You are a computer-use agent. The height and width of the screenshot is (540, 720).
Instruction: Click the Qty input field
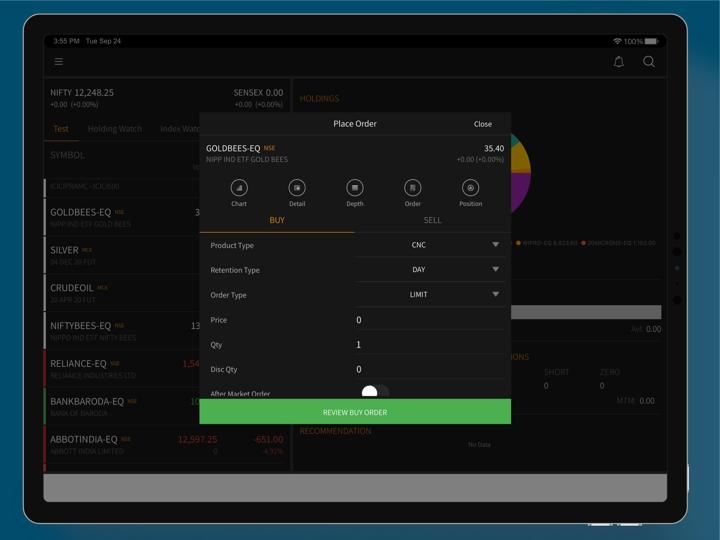(x=430, y=344)
